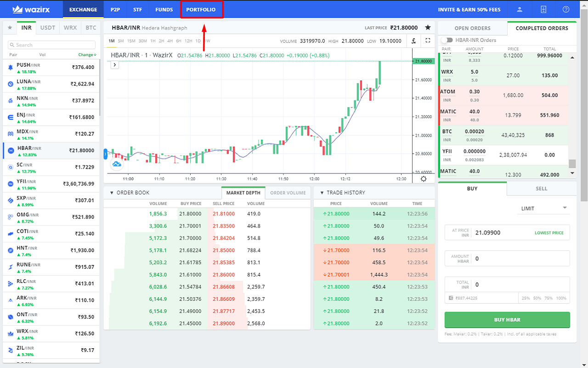Collapse the Trade History panel
Image resolution: width=588 pixels, height=368 pixels.
click(x=322, y=193)
